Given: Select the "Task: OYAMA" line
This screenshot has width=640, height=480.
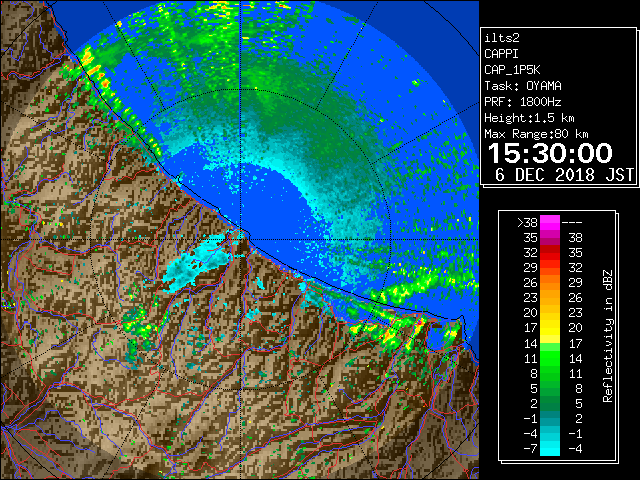Looking at the screenshot, I should point(523,86).
